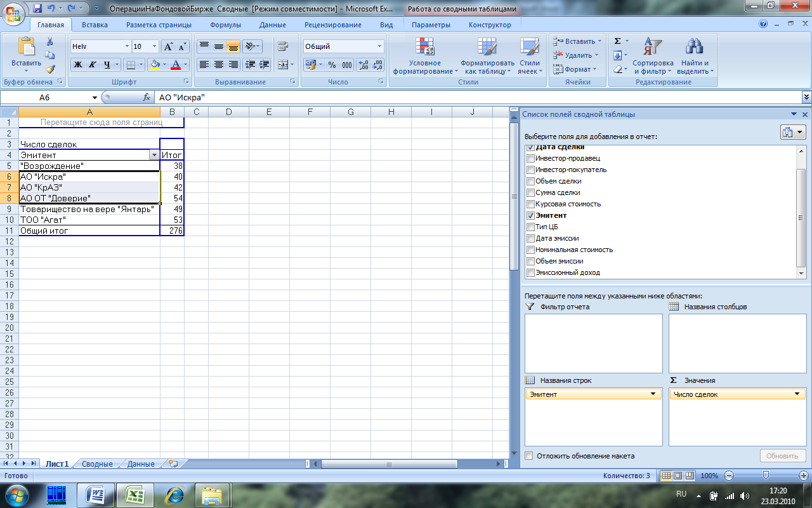The height and width of the screenshot is (508, 812).
Task: Toggle underline formatting (Ч)
Action: tap(107, 65)
